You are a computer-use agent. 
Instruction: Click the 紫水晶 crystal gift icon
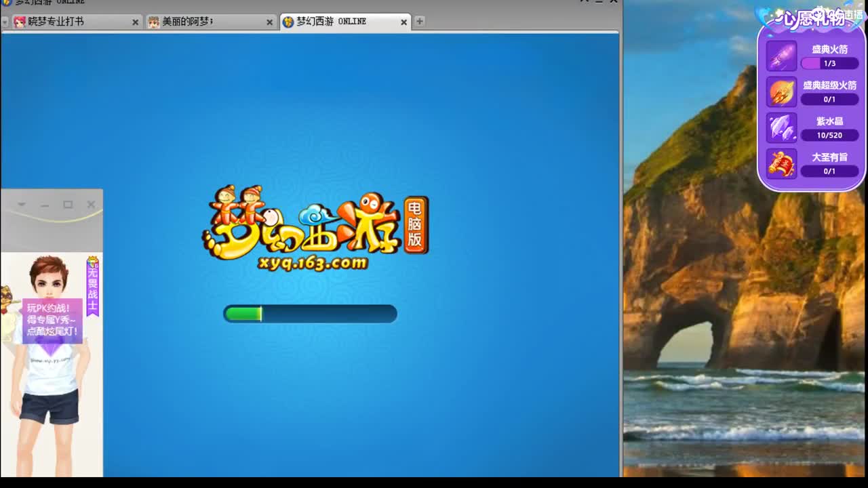pos(781,127)
